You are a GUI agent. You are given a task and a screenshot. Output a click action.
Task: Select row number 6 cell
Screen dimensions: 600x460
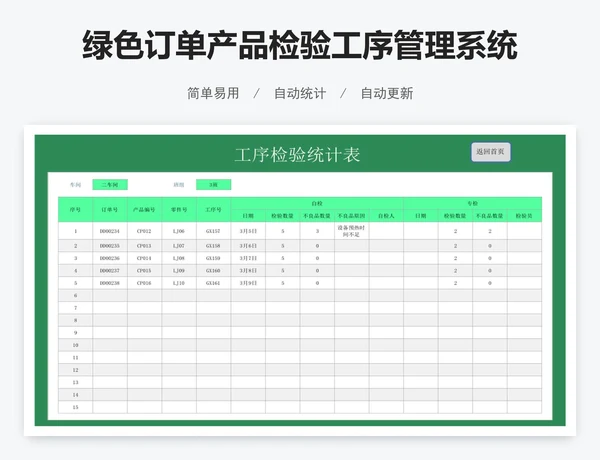(75, 295)
